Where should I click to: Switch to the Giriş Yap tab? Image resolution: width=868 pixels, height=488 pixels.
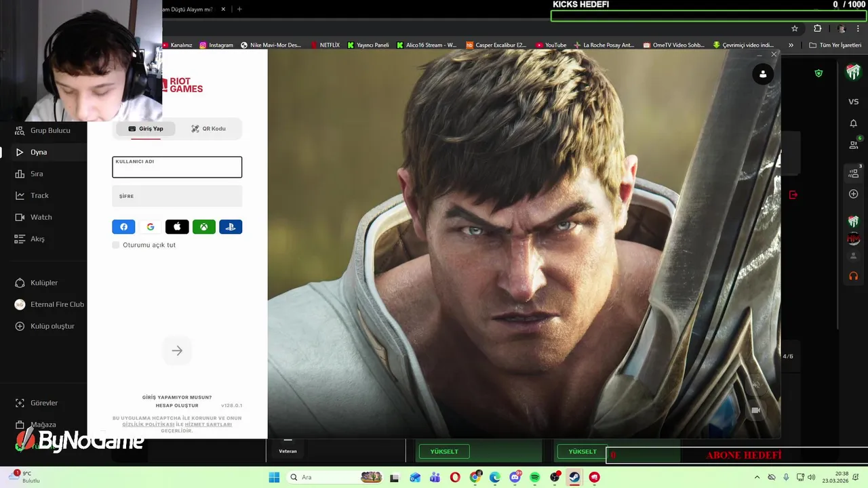(x=146, y=129)
